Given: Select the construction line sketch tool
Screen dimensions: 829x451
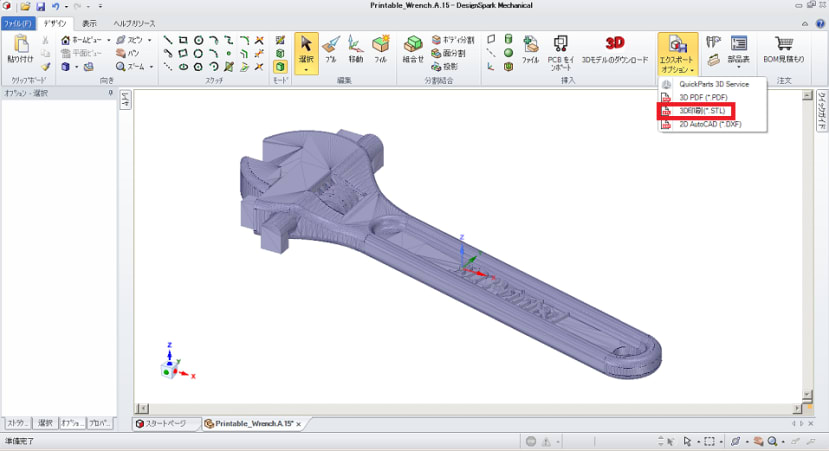Looking at the screenshot, I should (x=168, y=67).
